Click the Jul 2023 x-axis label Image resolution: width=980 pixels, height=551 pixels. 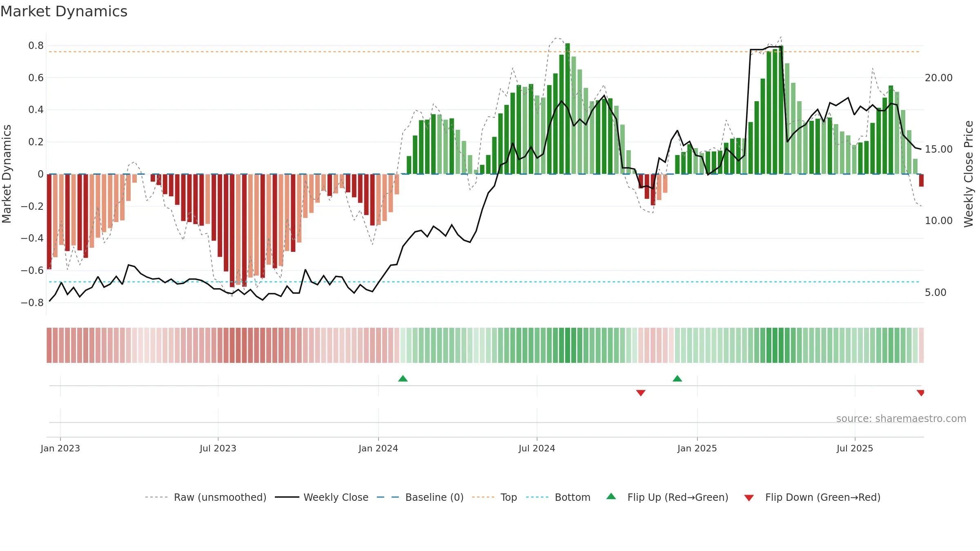(x=218, y=448)
